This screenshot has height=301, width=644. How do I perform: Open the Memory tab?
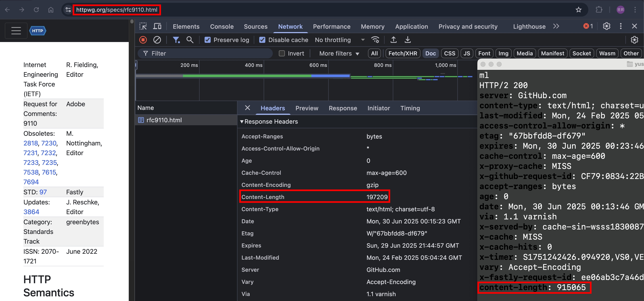pos(372,26)
